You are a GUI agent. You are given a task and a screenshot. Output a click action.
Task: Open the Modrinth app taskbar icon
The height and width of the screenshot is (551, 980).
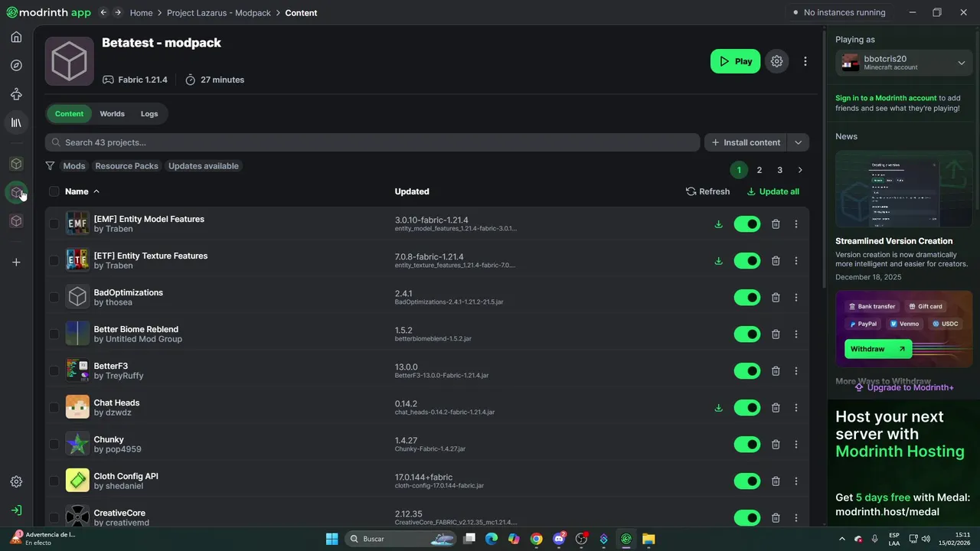point(626,539)
